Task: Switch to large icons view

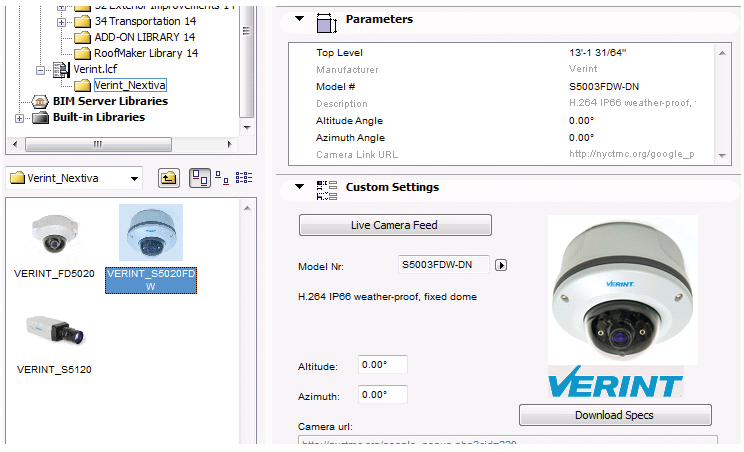Action: click(200, 178)
